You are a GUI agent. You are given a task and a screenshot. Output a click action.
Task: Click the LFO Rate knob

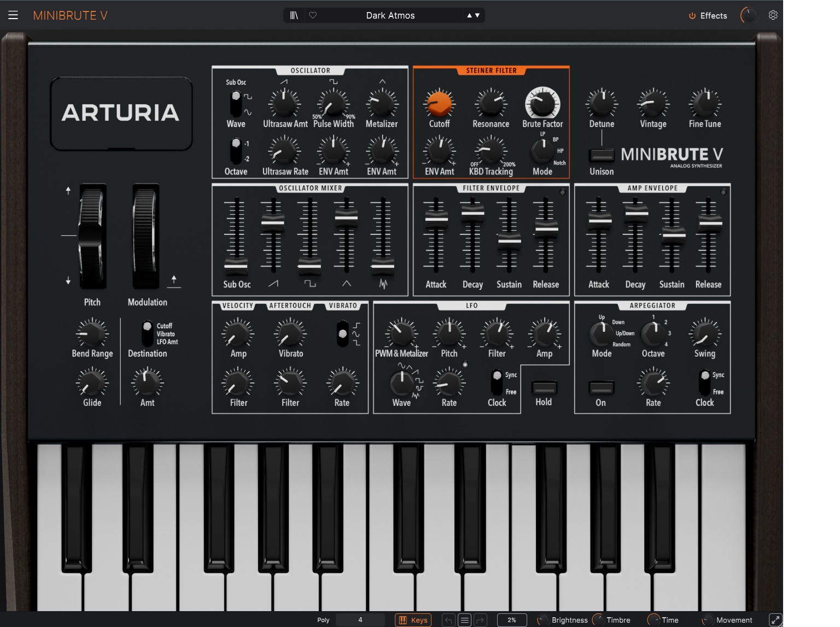click(x=449, y=382)
